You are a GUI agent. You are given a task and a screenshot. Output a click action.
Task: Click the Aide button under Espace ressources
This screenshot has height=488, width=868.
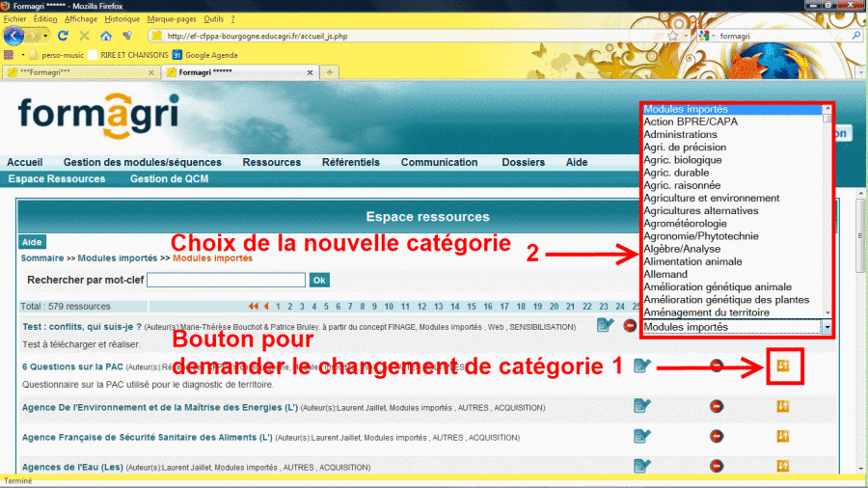32,242
